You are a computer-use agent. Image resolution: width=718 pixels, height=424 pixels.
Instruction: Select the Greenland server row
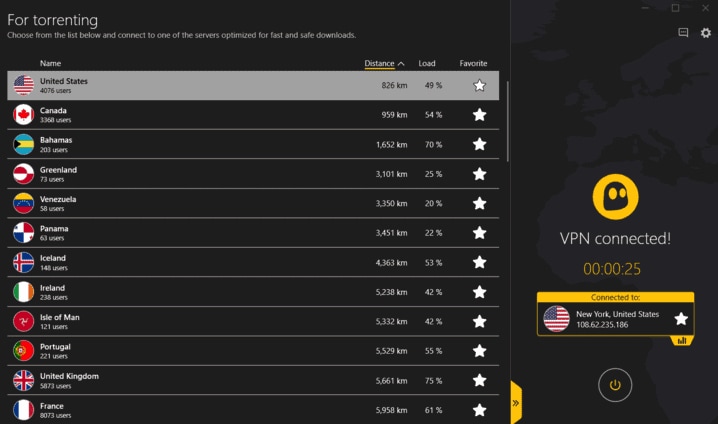coord(253,174)
